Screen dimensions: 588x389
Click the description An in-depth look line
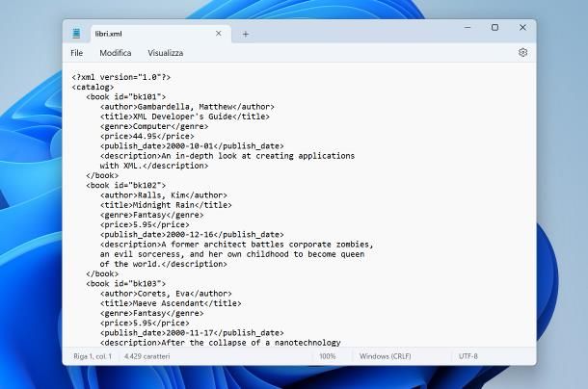(227, 156)
